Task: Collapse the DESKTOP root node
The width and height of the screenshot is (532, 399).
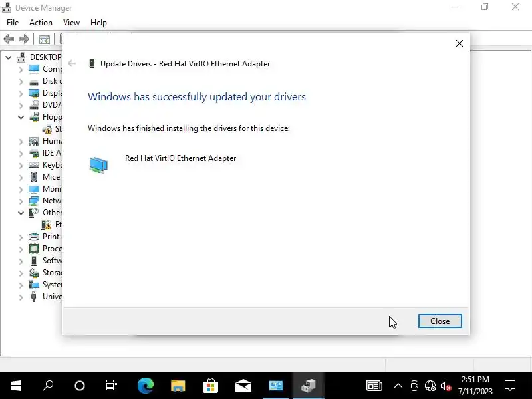Action: click(x=9, y=57)
